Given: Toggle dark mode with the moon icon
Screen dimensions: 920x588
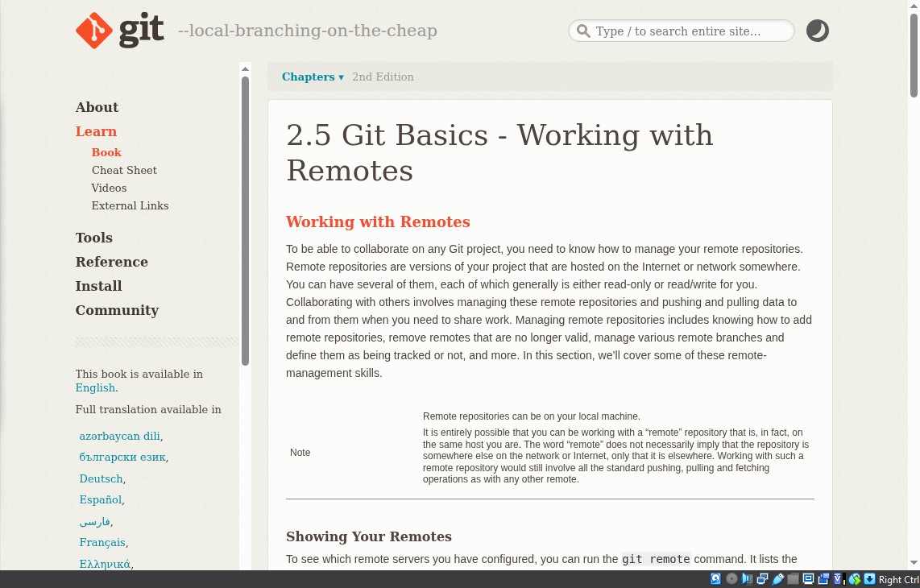Looking at the screenshot, I should (818, 31).
